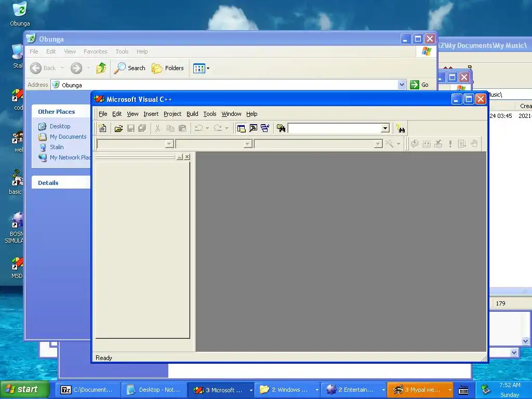Open the Stalin link in Other Places
The height and width of the screenshot is (399, 532).
(x=57, y=147)
